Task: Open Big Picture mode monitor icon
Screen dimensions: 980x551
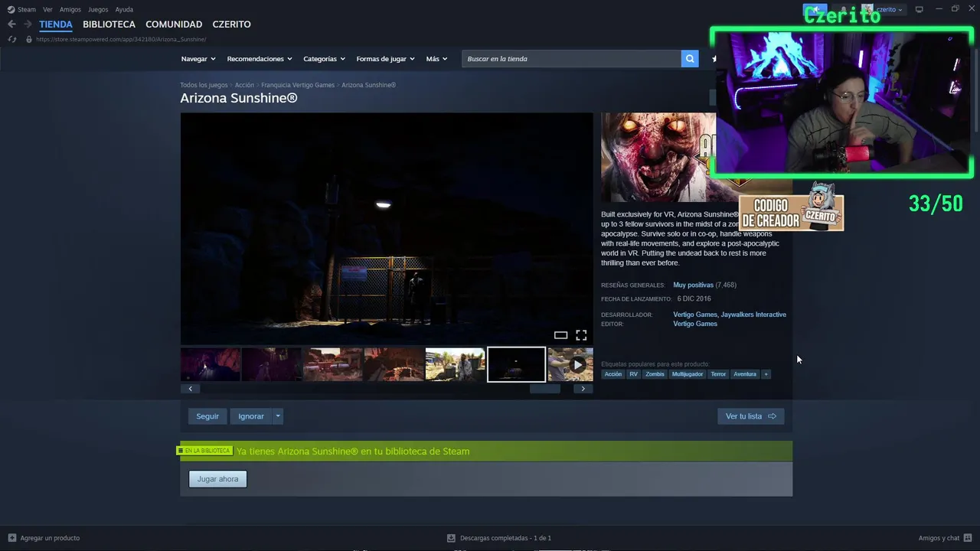Action: 919,9
